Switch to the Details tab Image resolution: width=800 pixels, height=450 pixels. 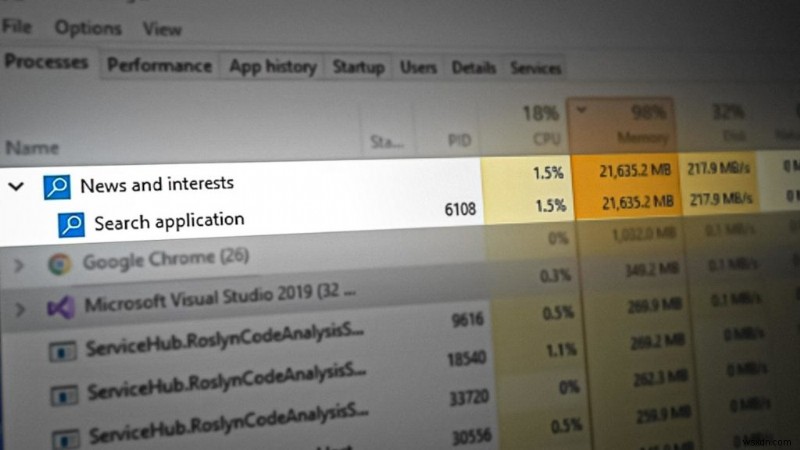point(473,67)
